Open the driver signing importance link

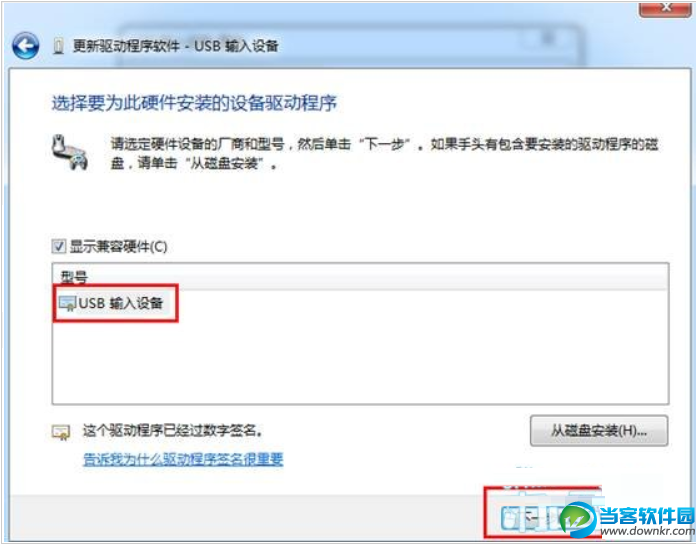[x=183, y=459]
